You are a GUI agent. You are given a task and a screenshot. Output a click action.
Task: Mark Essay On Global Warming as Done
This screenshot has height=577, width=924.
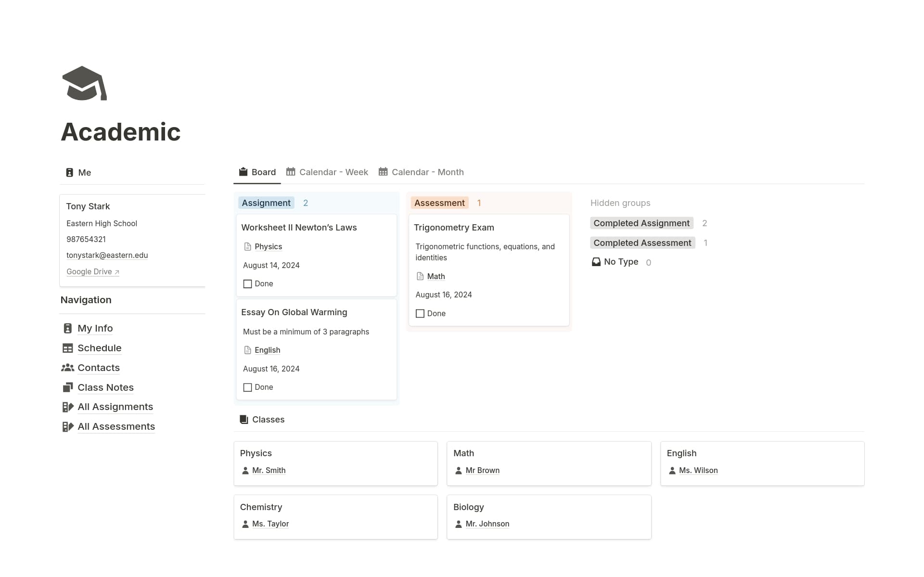[x=248, y=387]
